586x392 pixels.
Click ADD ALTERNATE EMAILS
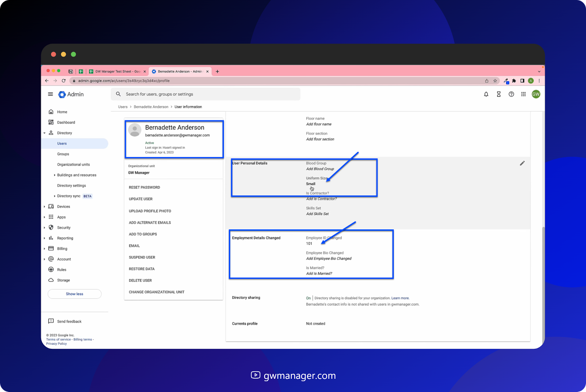click(150, 223)
